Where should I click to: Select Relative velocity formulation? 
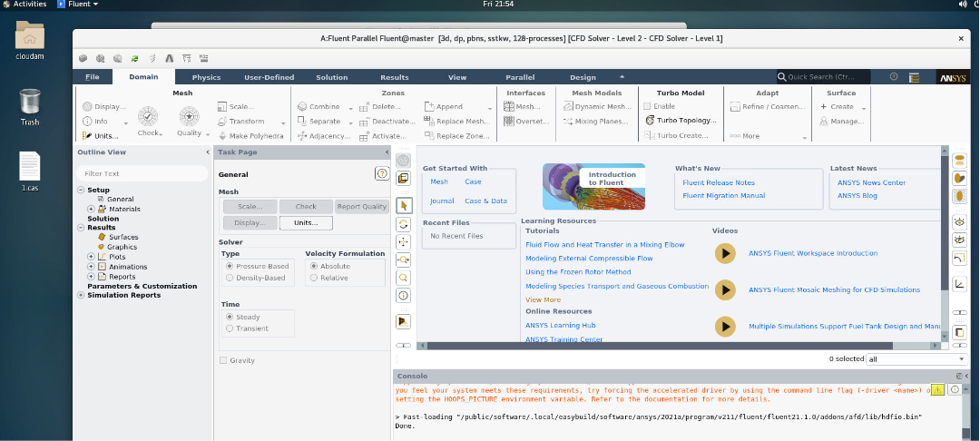pyautogui.click(x=314, y=278)
